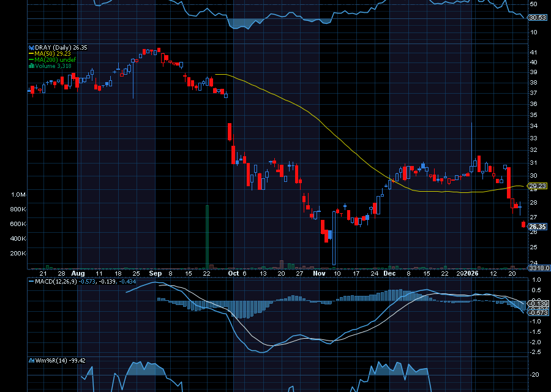Select 2026 on the date axis
Viewport: 551px width, 392px height.
pos(471,274)
